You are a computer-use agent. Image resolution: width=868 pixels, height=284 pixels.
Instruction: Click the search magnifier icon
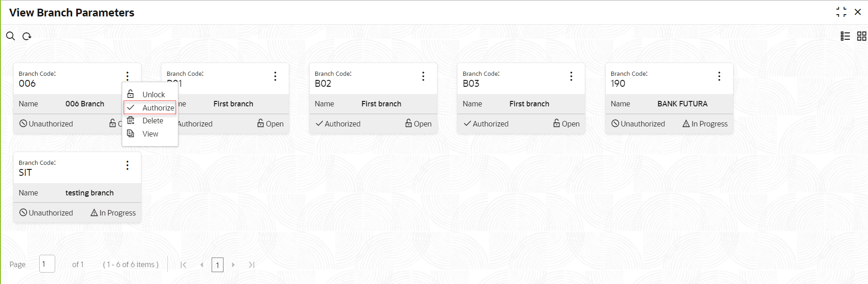(x=10, y=36)
